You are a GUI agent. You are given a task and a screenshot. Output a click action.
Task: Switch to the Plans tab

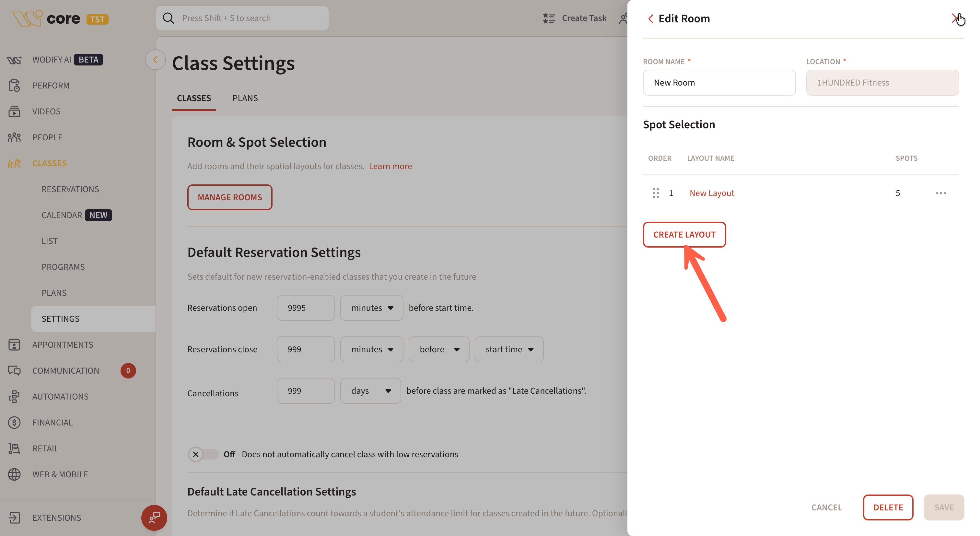coord(245,98)
